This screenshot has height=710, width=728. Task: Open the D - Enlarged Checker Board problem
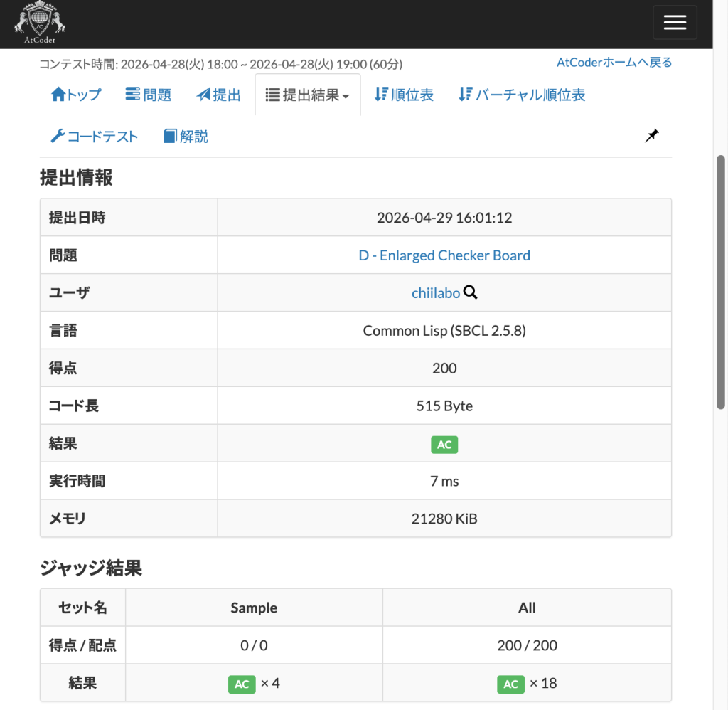[444, 255]
